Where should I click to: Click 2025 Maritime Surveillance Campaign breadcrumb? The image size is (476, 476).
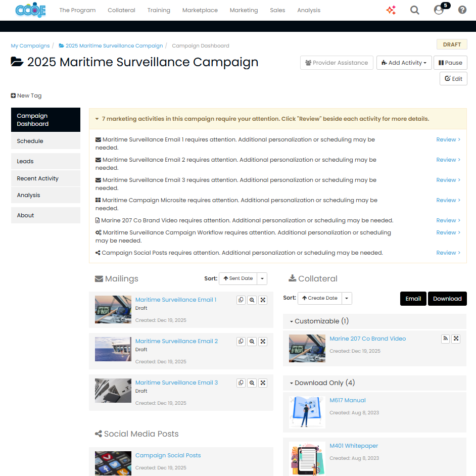point(111,46)
